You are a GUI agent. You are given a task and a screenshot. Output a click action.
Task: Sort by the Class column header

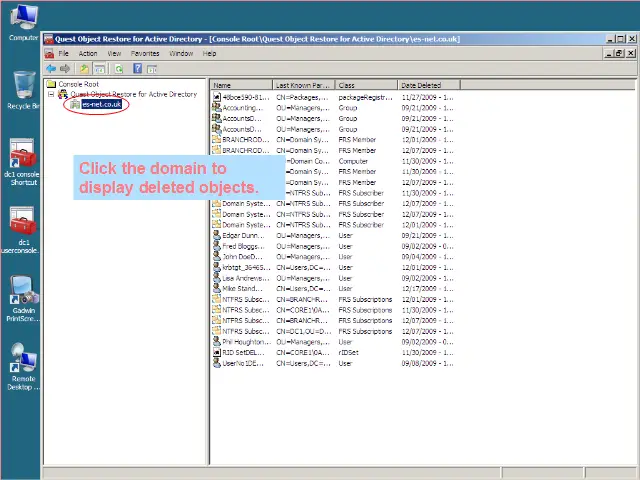[x=366, y=85]
